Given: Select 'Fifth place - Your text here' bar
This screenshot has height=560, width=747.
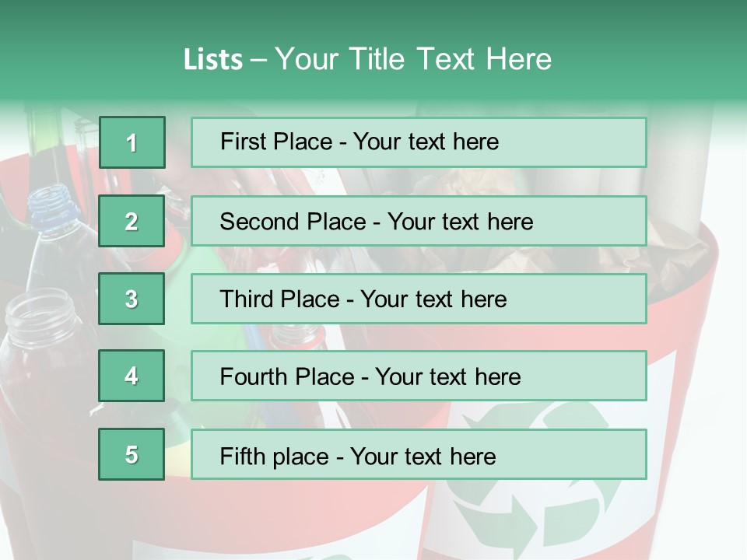Looking at the screenshot, I should (x=419, y=454).
